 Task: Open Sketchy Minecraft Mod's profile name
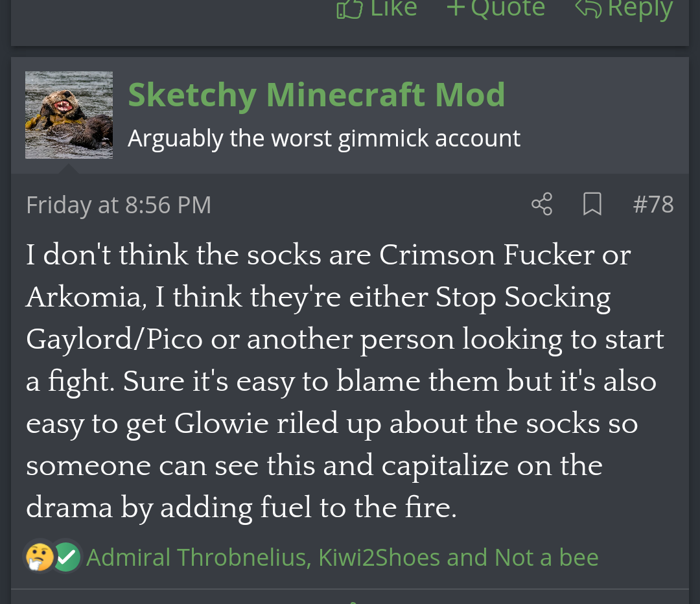tap(316, 95)
